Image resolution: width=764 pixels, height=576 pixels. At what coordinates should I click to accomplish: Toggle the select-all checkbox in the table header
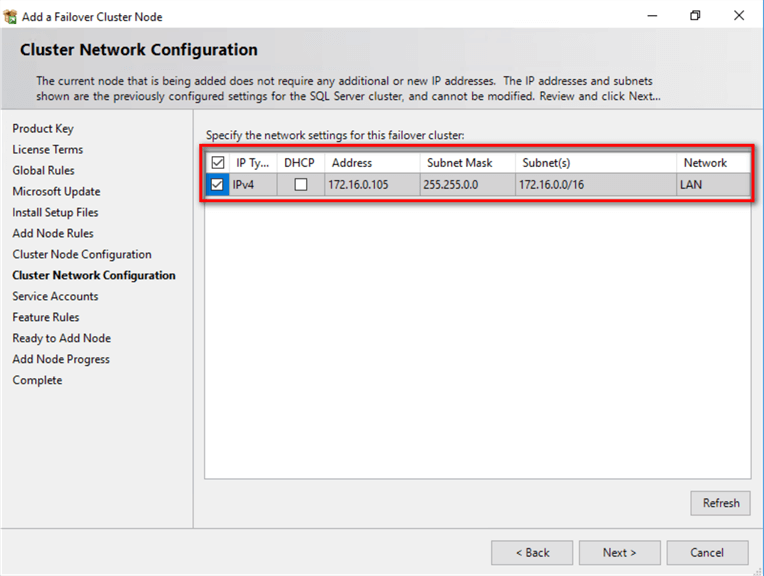point(217,162)
